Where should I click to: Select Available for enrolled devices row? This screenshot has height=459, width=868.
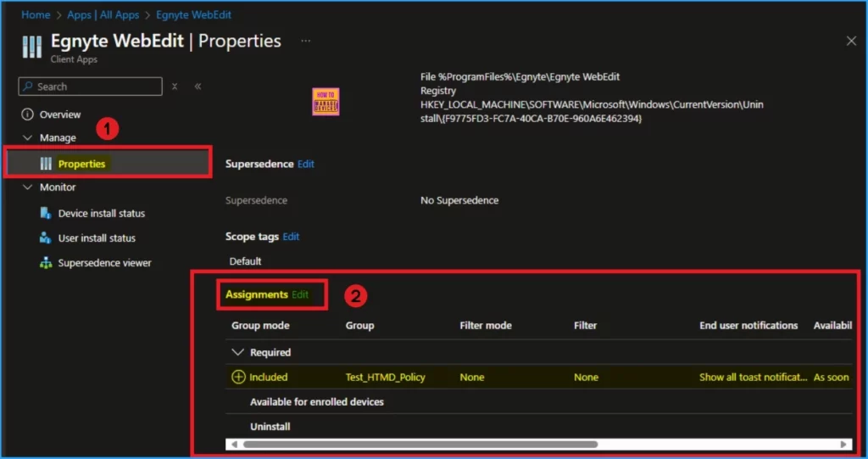pyautogui.click(x=317, y=402)
